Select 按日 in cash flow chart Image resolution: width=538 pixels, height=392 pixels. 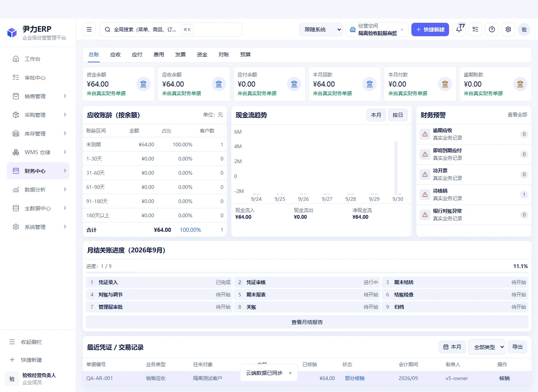tap(398, 115)
